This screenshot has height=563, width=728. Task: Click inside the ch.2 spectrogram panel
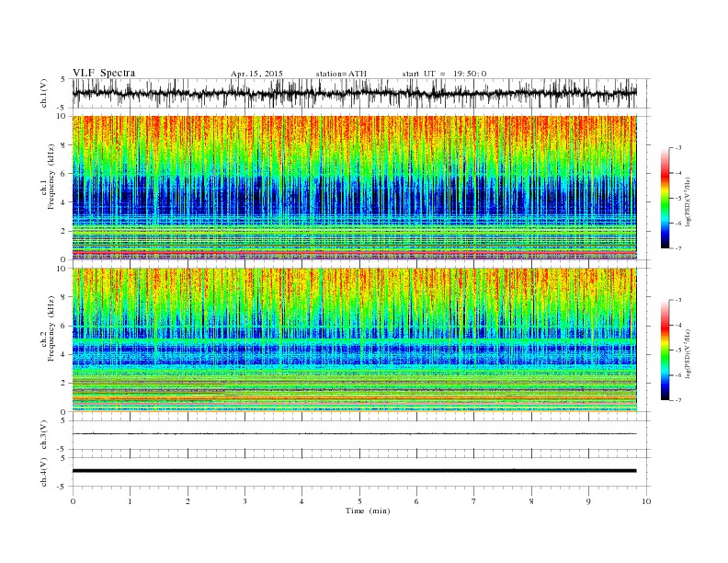(x=354, y=339)
